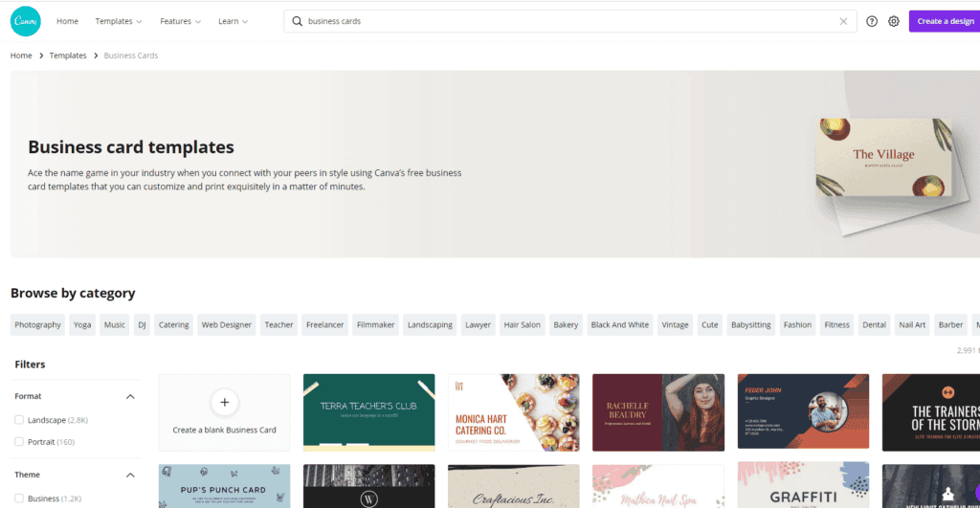Select the Bakery category chip

pos(566,325)
